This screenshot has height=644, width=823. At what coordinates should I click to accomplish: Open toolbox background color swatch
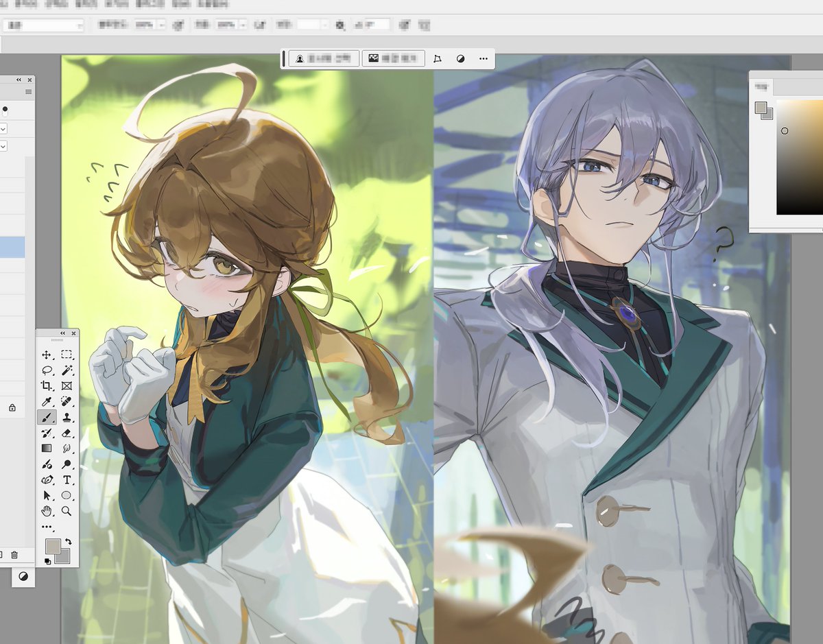coord(64,558)
